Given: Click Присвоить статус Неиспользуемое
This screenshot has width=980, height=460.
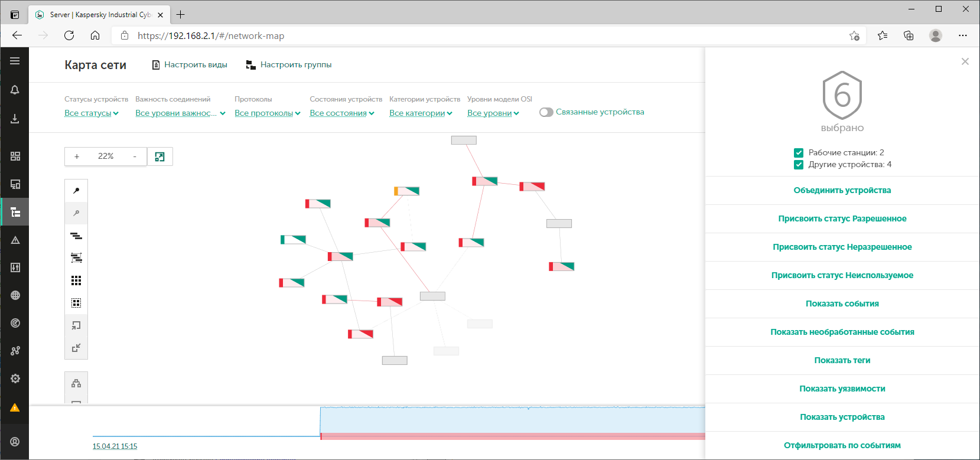Looking at the screenshot, I should click(842, 275).
